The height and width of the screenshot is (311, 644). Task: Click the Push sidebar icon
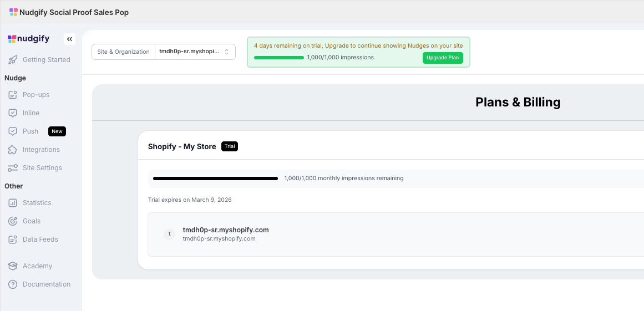tap(13, 131)
